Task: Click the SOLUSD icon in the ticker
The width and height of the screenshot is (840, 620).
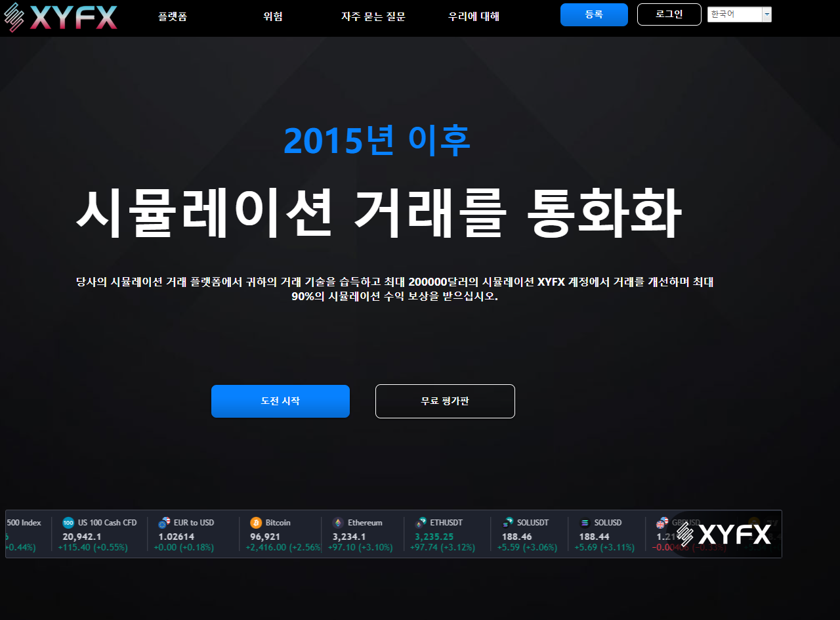Action: 585,523
